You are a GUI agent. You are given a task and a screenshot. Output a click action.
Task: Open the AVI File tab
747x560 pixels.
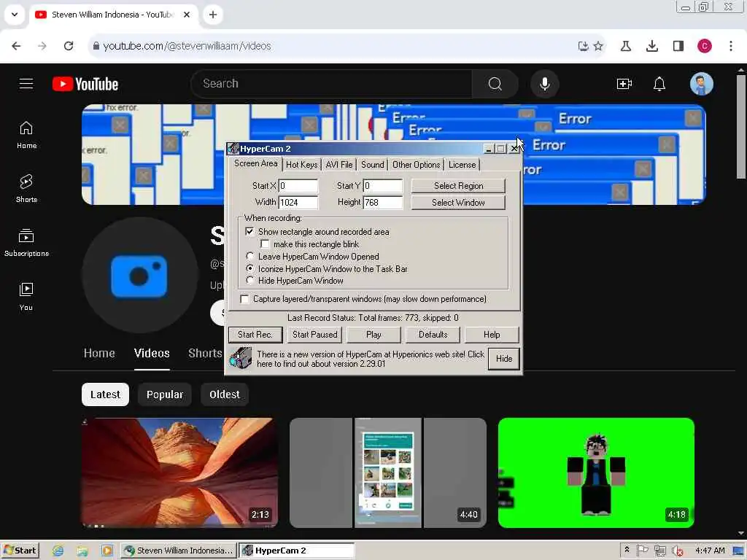click(x=339, y=165)
